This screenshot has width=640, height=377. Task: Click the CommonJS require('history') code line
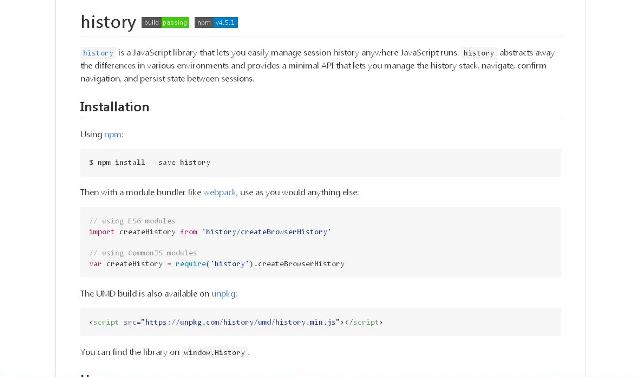pos(217,264)
